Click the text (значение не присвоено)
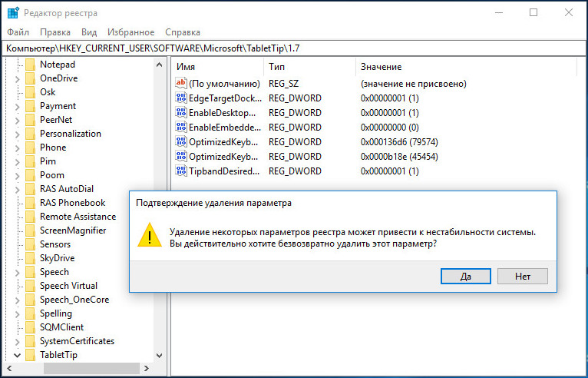588x378 pixels. tap(414, 83)
